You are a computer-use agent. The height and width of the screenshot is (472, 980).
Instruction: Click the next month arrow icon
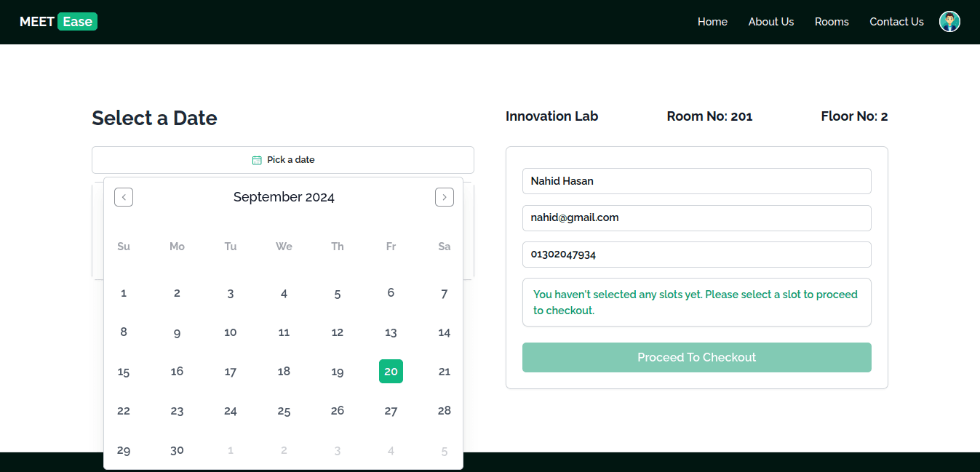tap(445, 197)
